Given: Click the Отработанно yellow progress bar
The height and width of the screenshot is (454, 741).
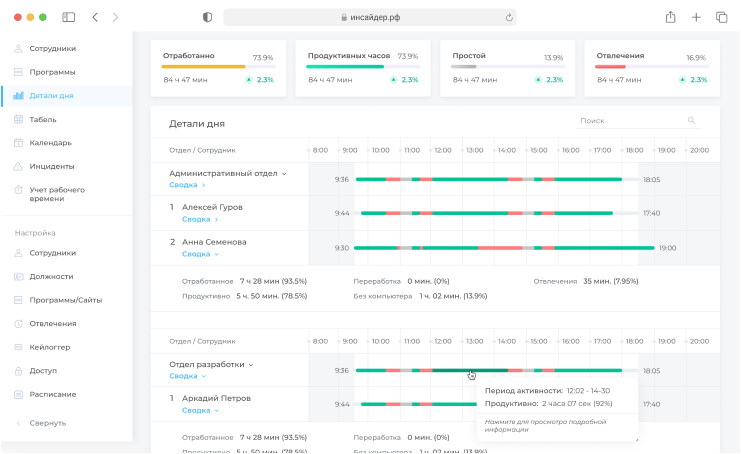Looking at the screenshot, I should 203,67.
